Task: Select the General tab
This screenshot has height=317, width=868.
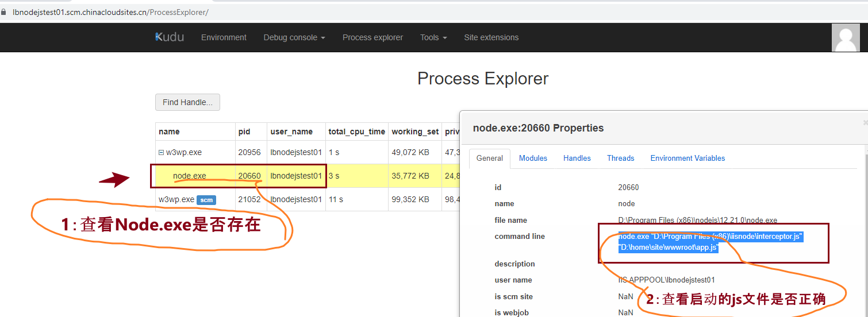Action: (490, 158)
